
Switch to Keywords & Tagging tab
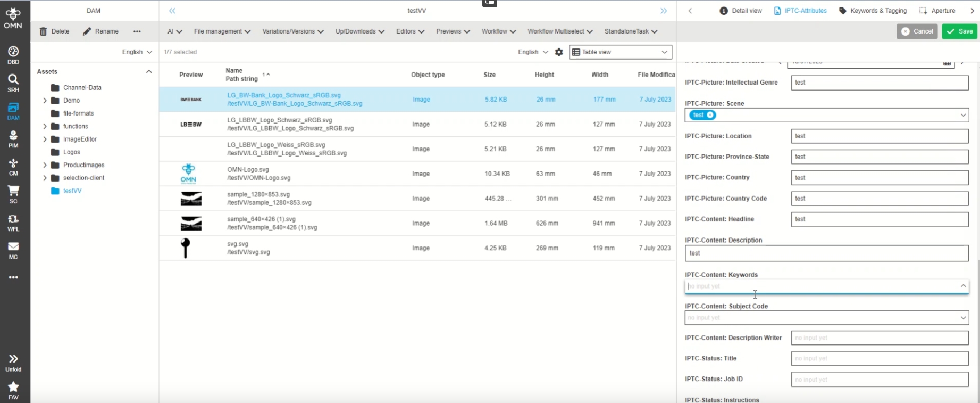pos(873,11)
